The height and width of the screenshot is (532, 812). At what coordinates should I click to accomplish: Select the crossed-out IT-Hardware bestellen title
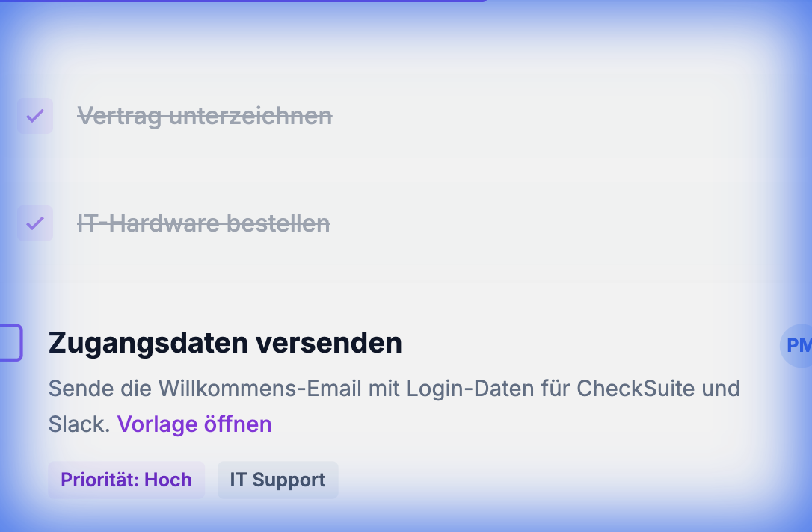pos(203,223)
